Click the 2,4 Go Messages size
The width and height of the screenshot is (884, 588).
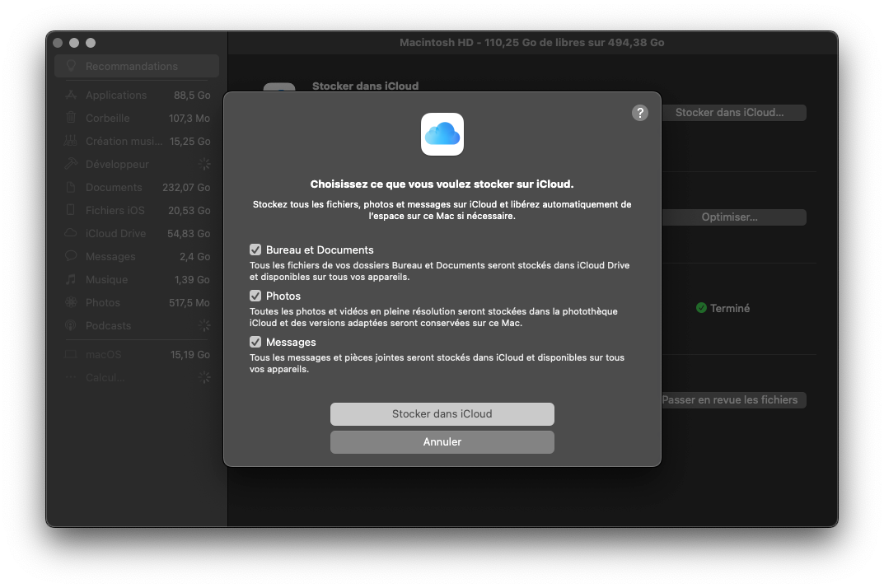(195, 256)
